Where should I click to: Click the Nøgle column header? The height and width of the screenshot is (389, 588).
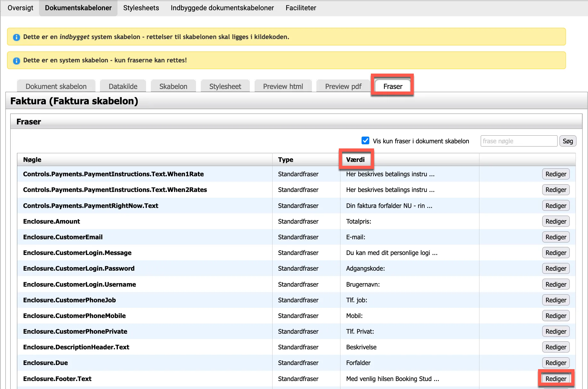point(32,160)
